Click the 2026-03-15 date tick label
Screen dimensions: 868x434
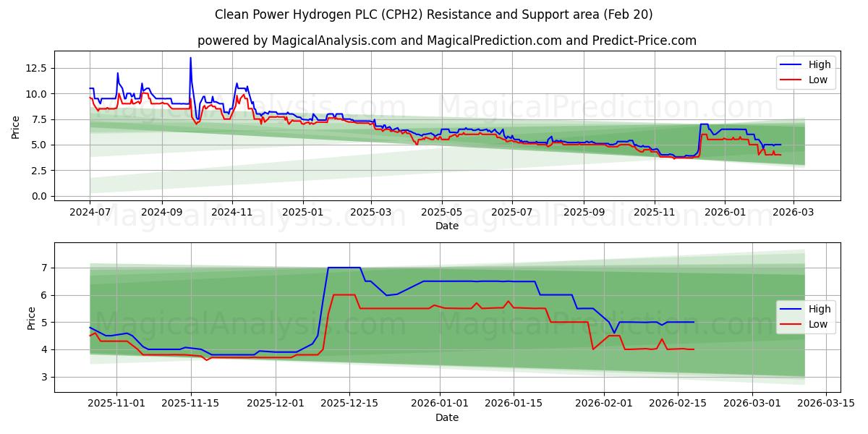coord(826,403)
